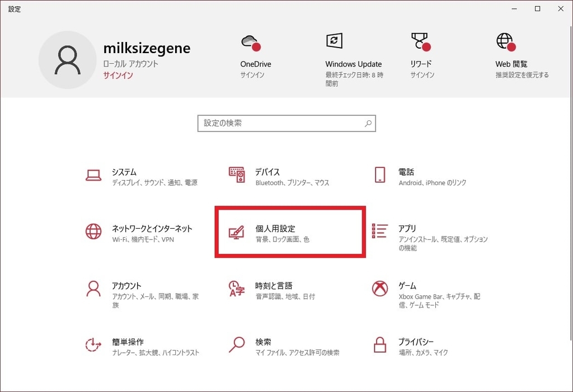Click the description 音声認識、地域、日付
Image resolution: width=573 pixels, height=392 pixels.
click(285, 296)
